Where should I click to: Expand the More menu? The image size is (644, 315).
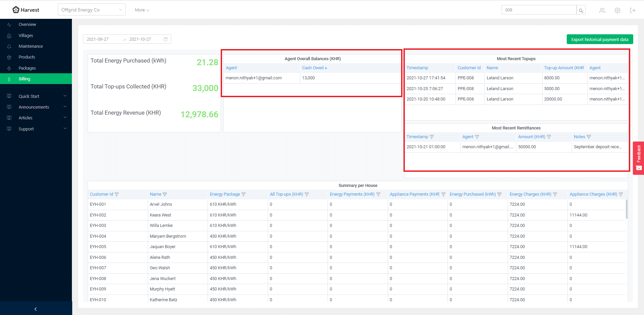[142, 10]
